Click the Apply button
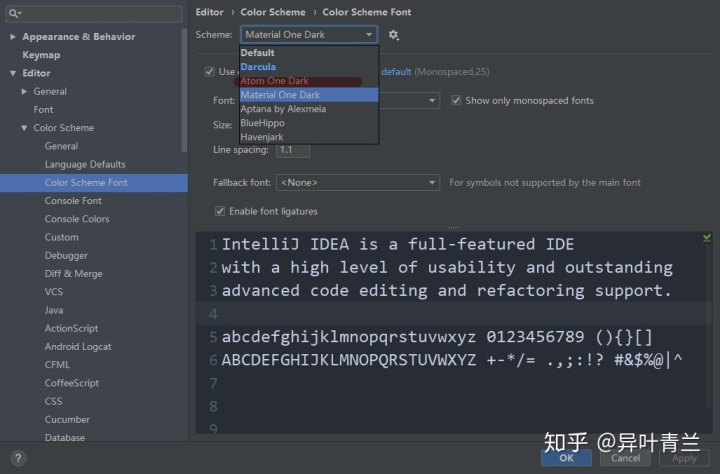The height and width of the screenshot is (474, 720). pyautogui.click(x=684, y=458)
